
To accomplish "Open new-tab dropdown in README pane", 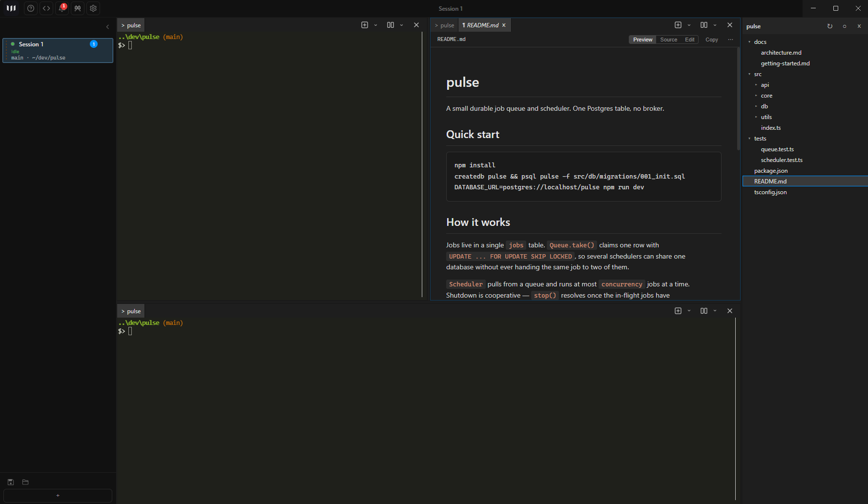I will click(689, 25).
